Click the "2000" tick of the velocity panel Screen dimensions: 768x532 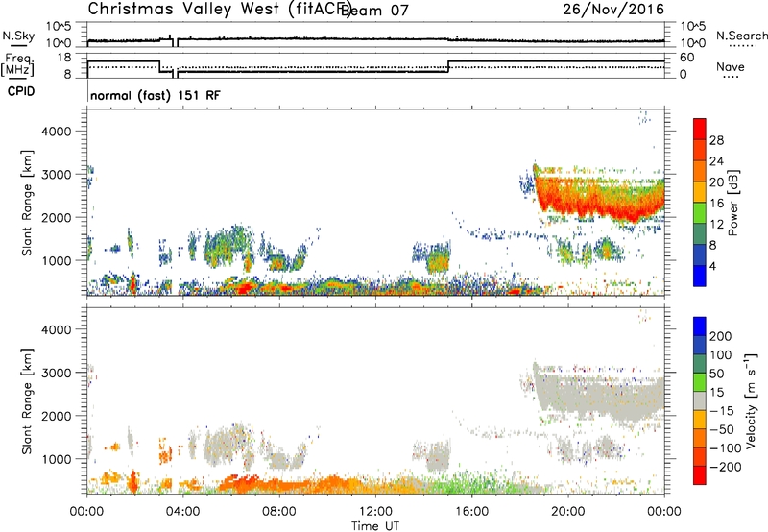pos(57,416)
